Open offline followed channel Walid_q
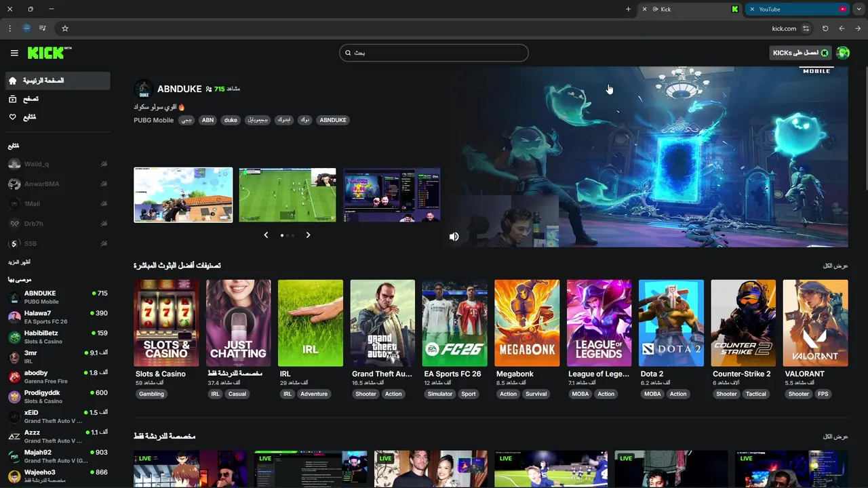 point(58,164)
